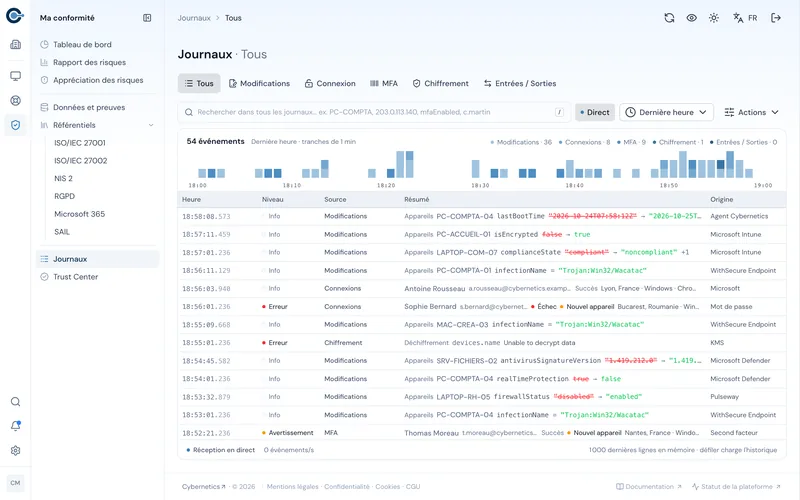Switch to the Chiffrement tab
This screenshot has width=800, height=500.
coord(440,83)
